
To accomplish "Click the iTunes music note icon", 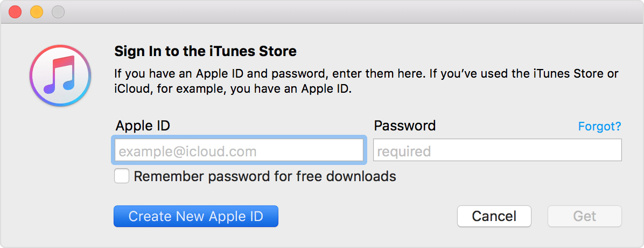I will pyautogui.click(x=60, y=75).
